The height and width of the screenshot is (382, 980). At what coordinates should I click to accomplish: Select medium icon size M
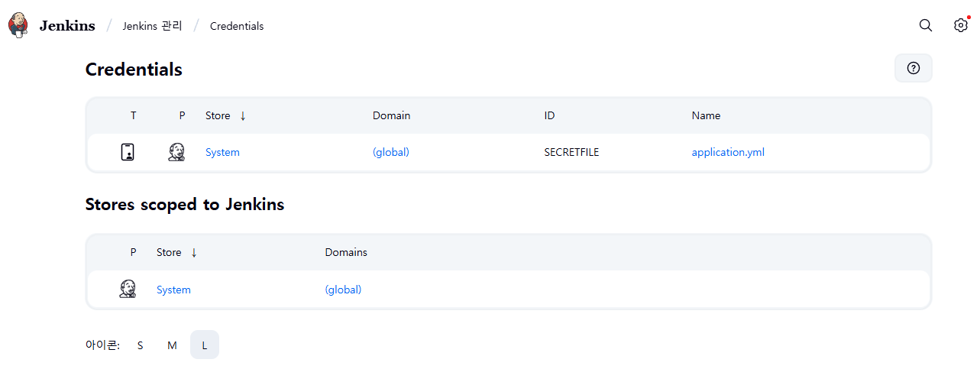[172, 345]
